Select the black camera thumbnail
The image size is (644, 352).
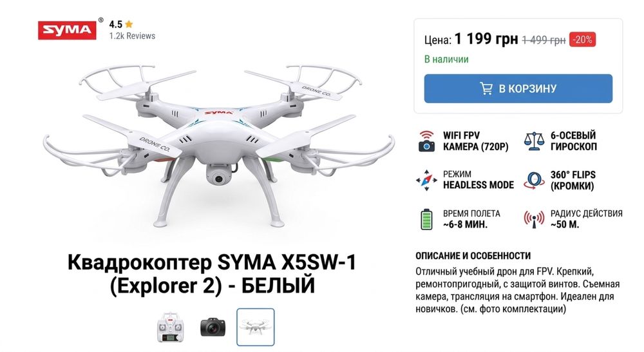[x=213, y=328]
